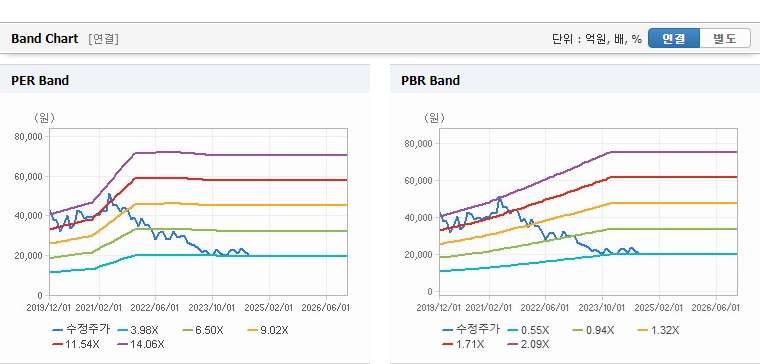Toggle the 1.71X legend in PBR Band
The width and height of the screenshot is (760, 364).
pos(463,345)
